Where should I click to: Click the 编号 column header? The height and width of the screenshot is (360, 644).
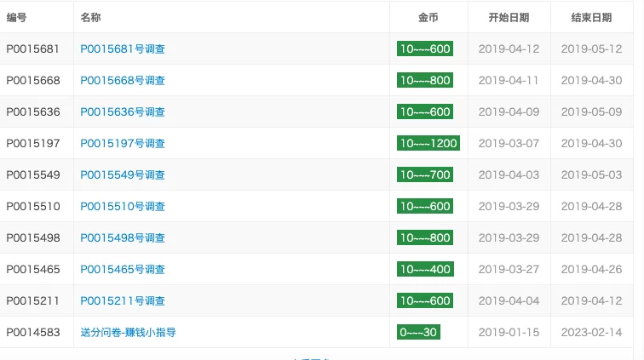(17, 18)
